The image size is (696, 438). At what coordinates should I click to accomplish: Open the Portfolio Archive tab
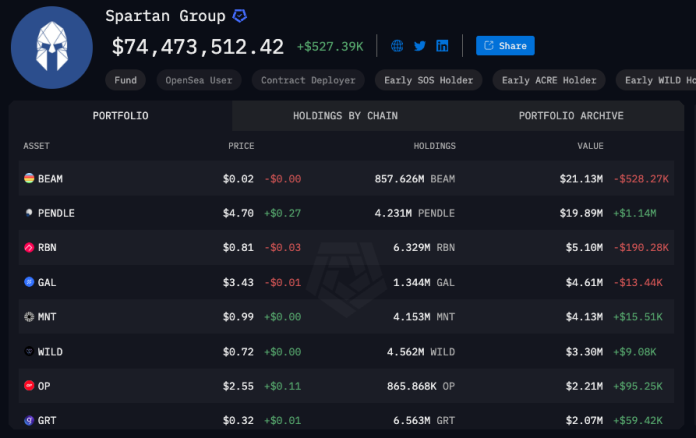coord(570,116)
